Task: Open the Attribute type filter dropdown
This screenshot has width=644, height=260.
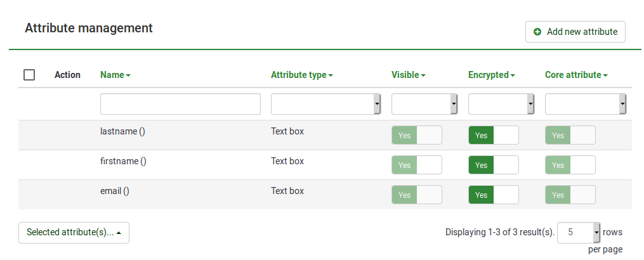Action: [x=325, y=104]
